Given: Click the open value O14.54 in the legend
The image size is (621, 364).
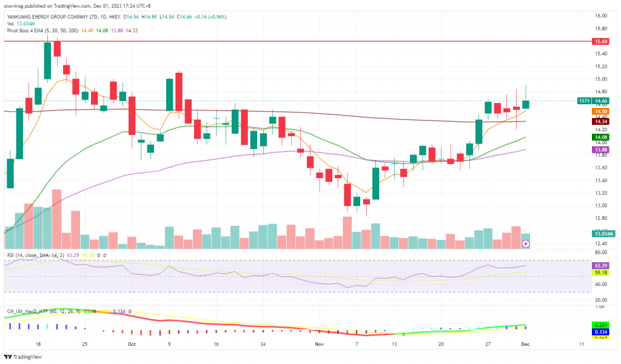Looking at the screenshot, I should pyautogui.click(x=131, y=17).
